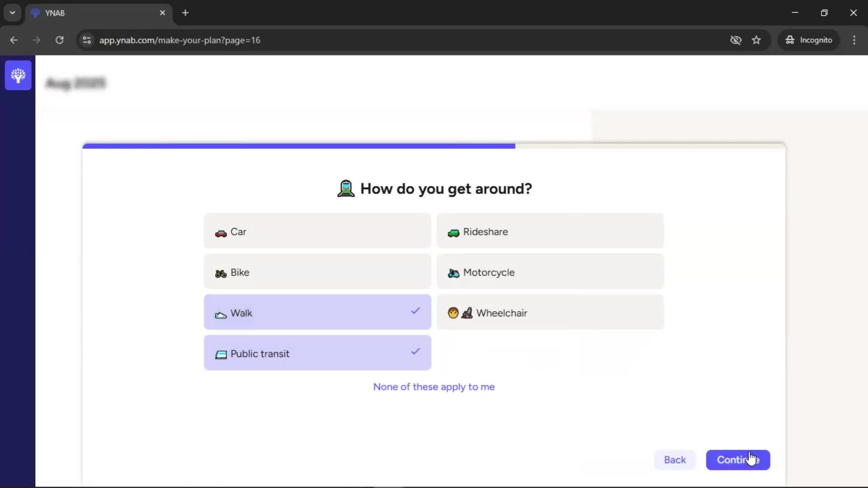The height and width of the screenshot is (488, 868).
Task: Bookmark this page with the star icon
Action: 756,40
